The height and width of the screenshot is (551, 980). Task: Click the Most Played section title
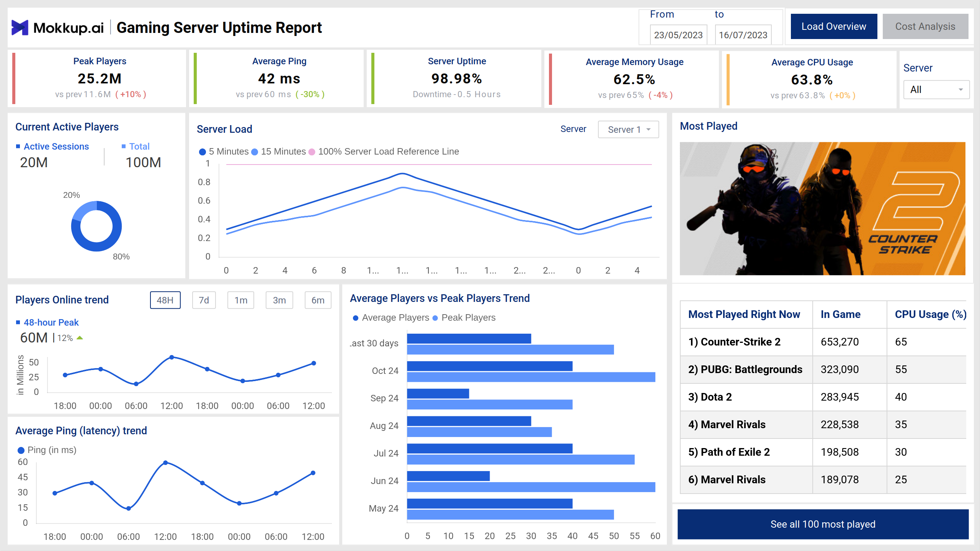pos(709,126)
